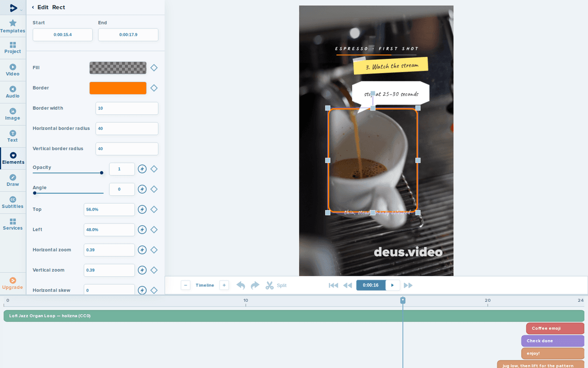
Task: Click the Vertical zoom field
Action: point(109,270)
